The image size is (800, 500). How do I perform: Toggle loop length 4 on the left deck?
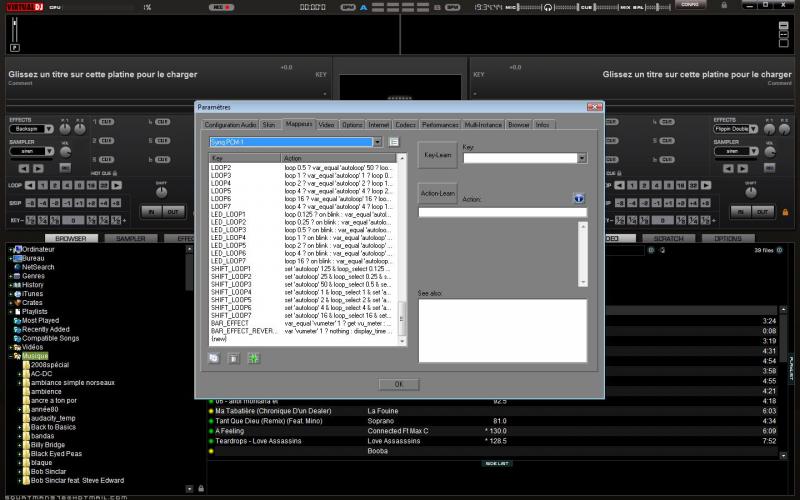pyautogui.click(x=67, y=185)
